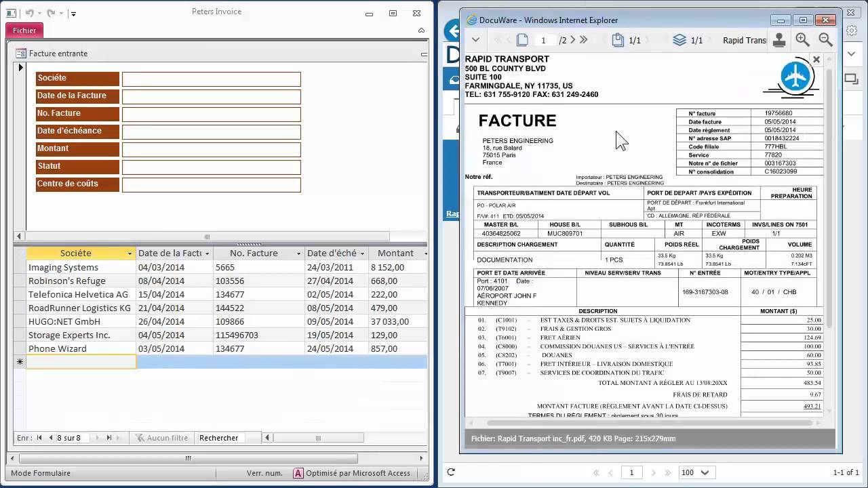Click the record number box '8 sur 8'
Image resolution: width=868 pixels, height=488 pixels.
tap(73, 438)
